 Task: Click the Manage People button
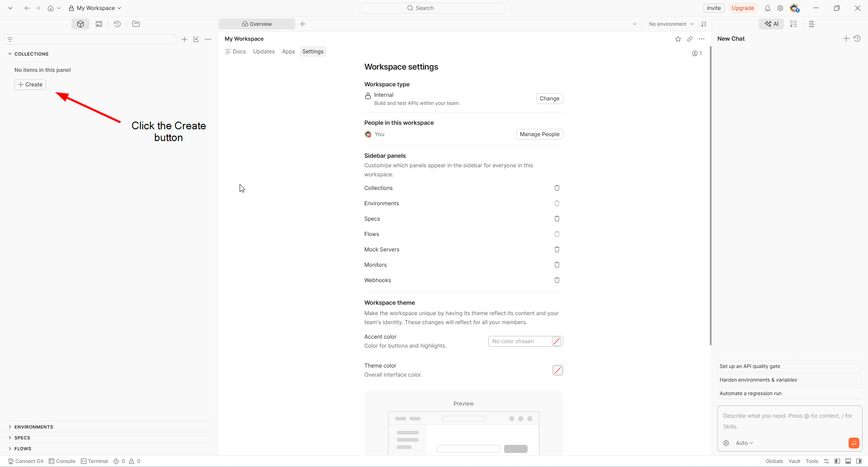click(x=540, y=134)
